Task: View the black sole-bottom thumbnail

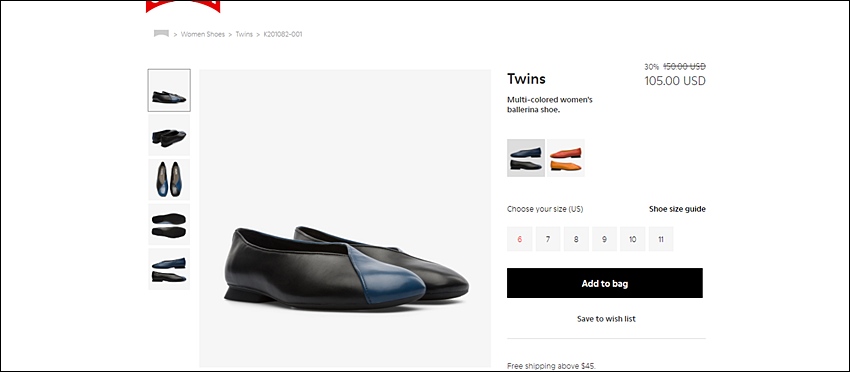Action: pyautogui.click(x=169, y=225)
